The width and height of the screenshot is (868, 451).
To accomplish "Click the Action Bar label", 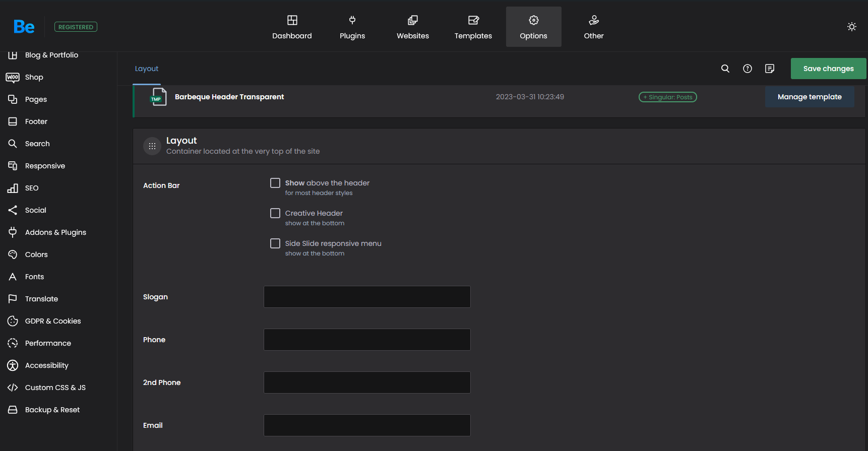I will click(x=161, y=185).
